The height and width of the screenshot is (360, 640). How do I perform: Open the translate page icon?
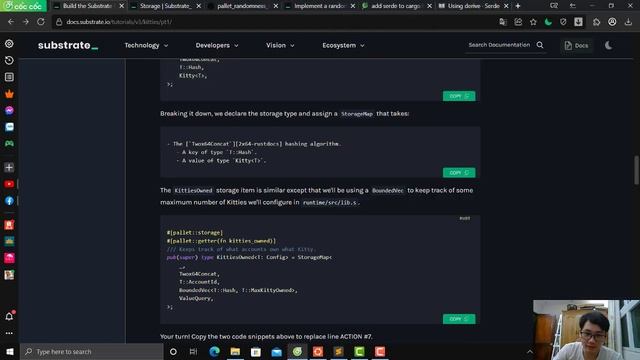[x=503, y=22]
